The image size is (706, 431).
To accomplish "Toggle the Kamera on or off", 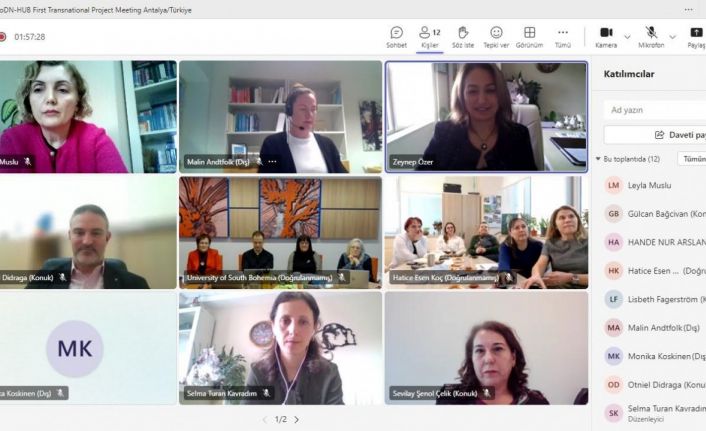I will pyautogui.click(x=606, y=37).
